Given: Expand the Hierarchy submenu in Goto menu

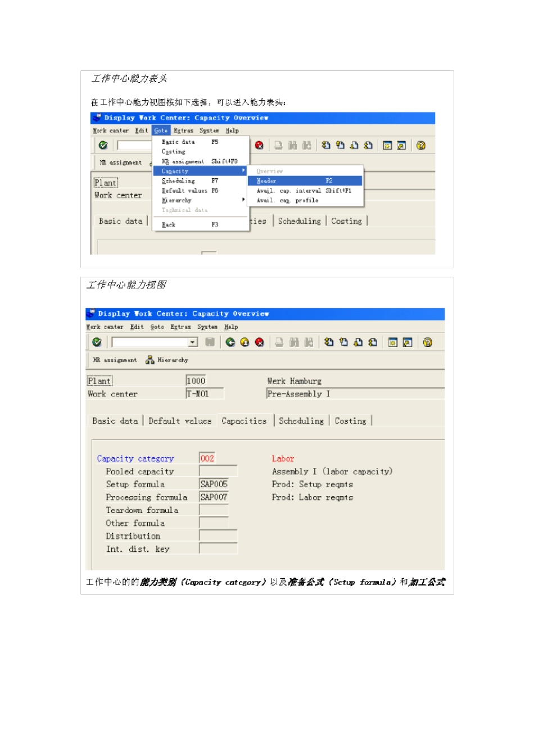Looking at the screenshot, I should click(x=201, y=200).
